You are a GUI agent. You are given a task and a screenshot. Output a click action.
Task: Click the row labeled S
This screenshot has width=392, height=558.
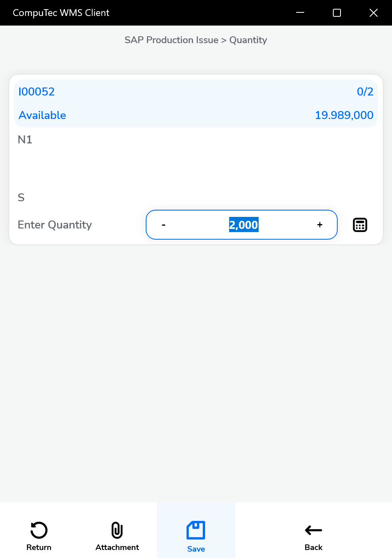(x=21, y=197)
